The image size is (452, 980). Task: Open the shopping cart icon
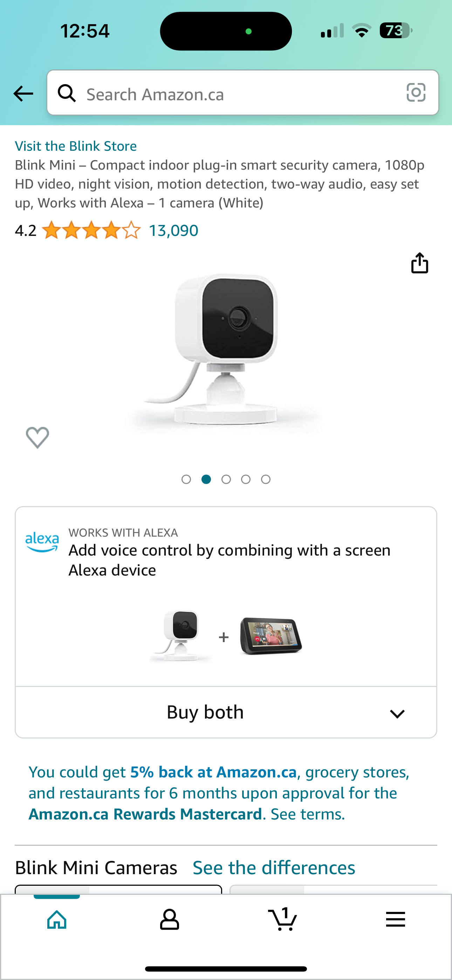[282, 919]
